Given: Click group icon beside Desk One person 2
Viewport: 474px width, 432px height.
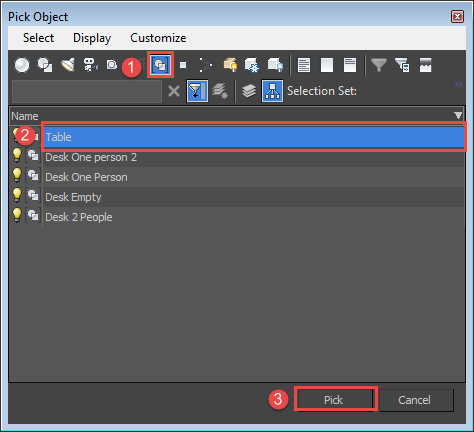Looking at the screenshot, I should (x=33, y=156).
